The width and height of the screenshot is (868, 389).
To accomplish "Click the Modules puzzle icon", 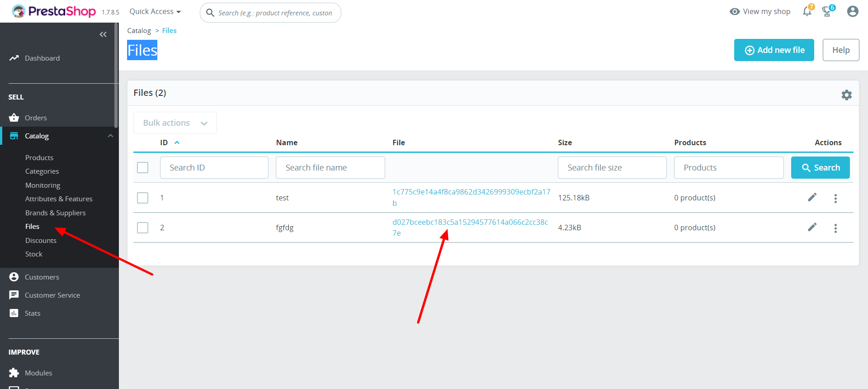I will point(14,373).
